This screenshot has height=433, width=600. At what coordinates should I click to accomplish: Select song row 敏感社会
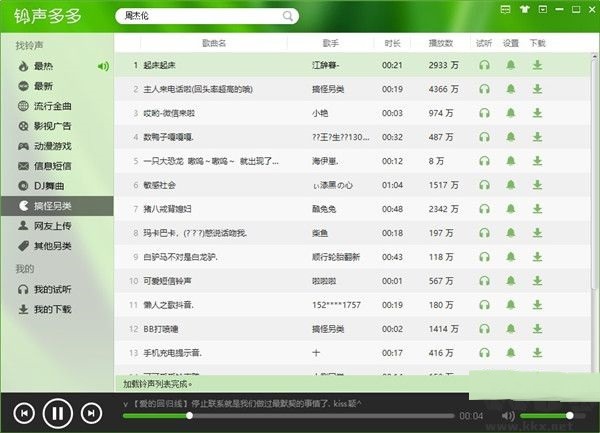(x=352, y=185)
